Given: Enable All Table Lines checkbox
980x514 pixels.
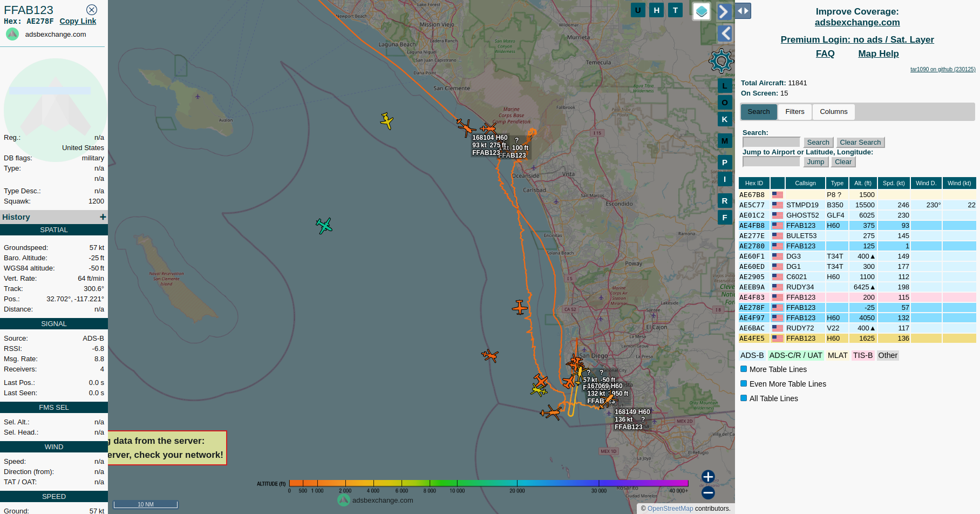Looking at the screenshot, I should [744, 398].
